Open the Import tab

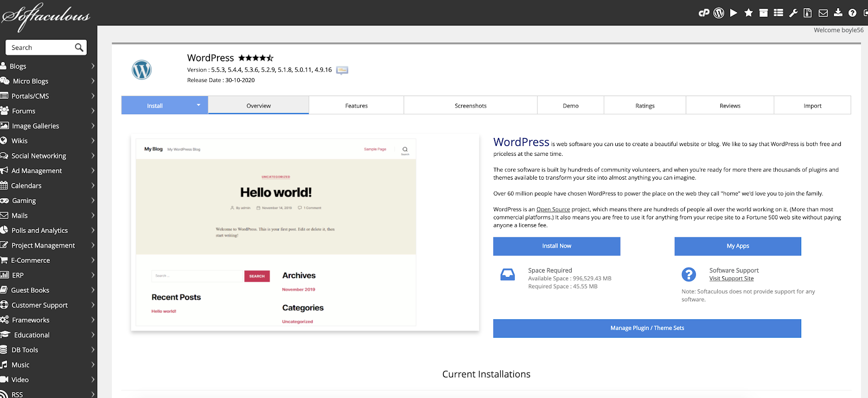pyautogui.click(x=813, y=105)
